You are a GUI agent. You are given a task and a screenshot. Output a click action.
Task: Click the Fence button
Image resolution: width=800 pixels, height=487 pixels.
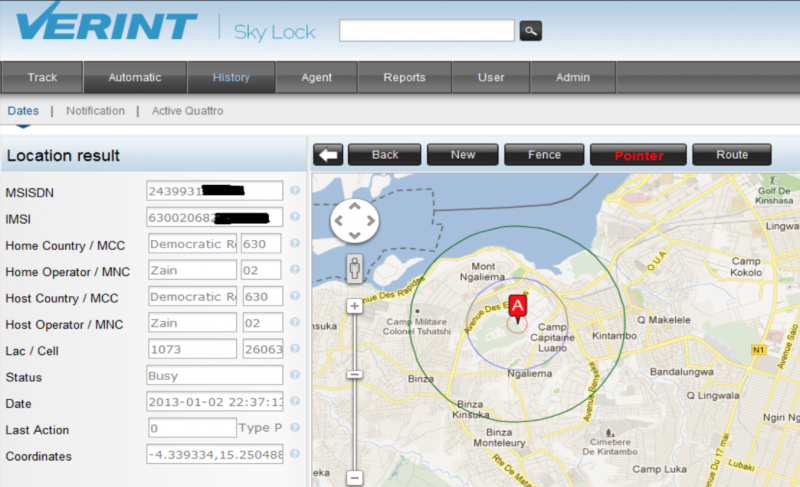[544, 155]
